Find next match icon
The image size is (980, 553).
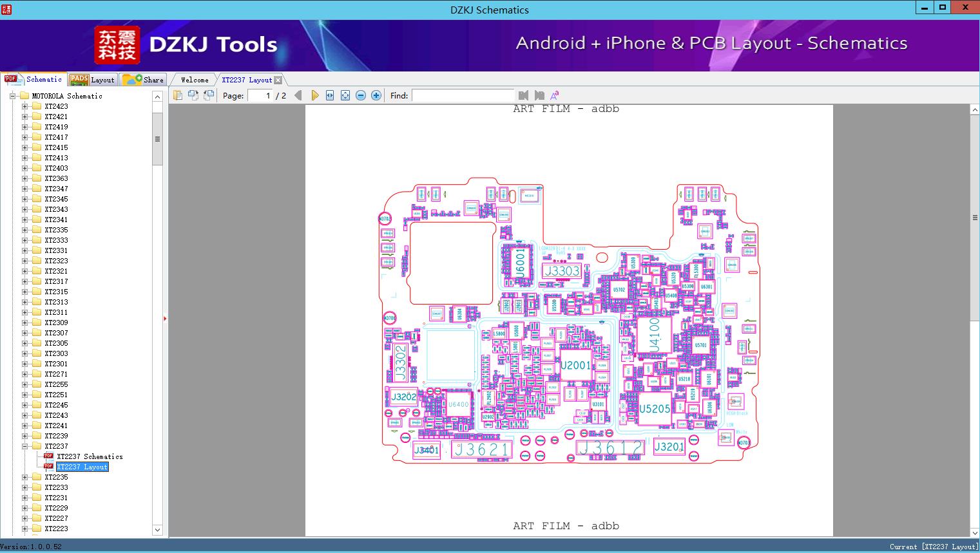click(539, 95)
